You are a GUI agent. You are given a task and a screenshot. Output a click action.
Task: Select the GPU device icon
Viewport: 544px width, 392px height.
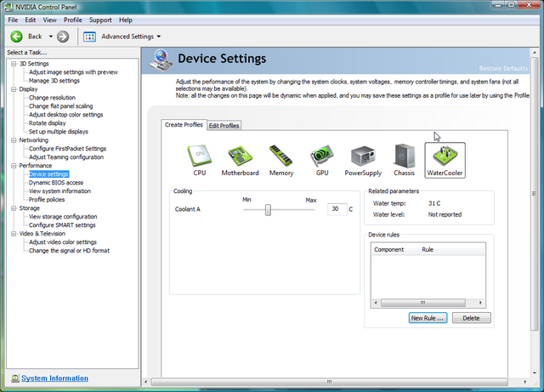coord(322,161)
